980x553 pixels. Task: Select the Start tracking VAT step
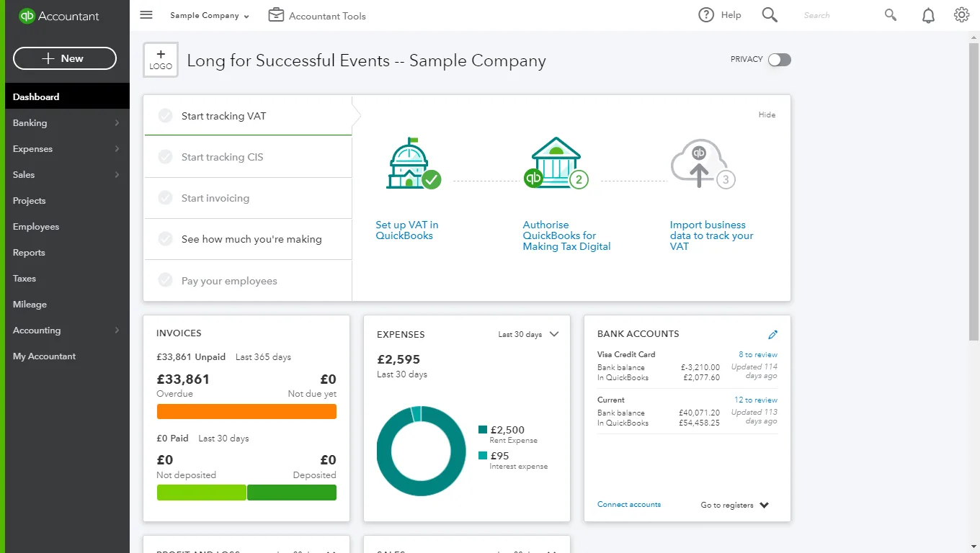pyautogui.click(x=248, y=116)
